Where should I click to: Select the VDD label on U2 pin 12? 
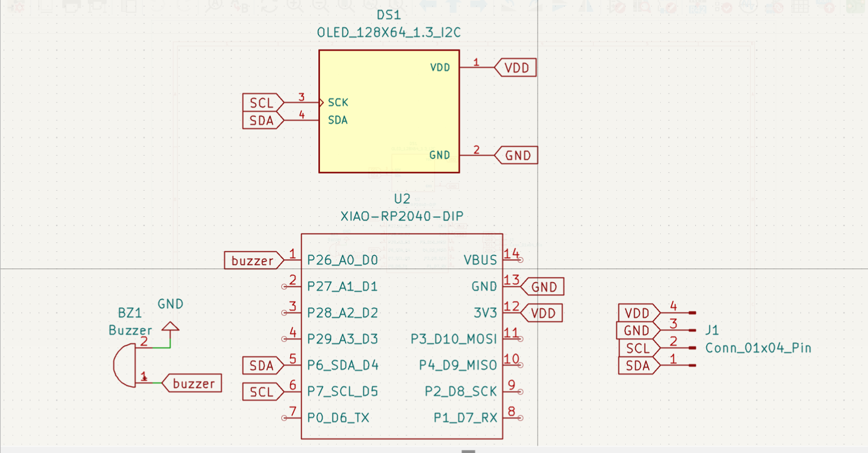542,313
